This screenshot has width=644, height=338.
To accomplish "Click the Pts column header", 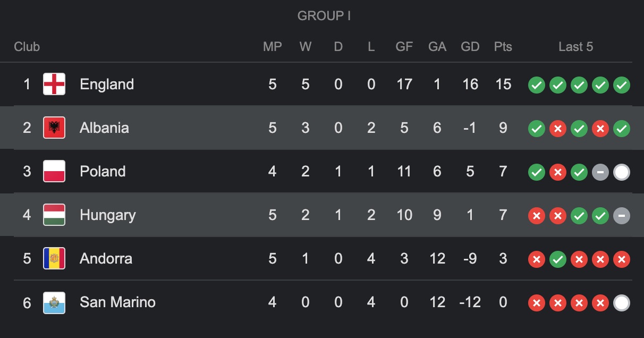I will tap(503, 47).
